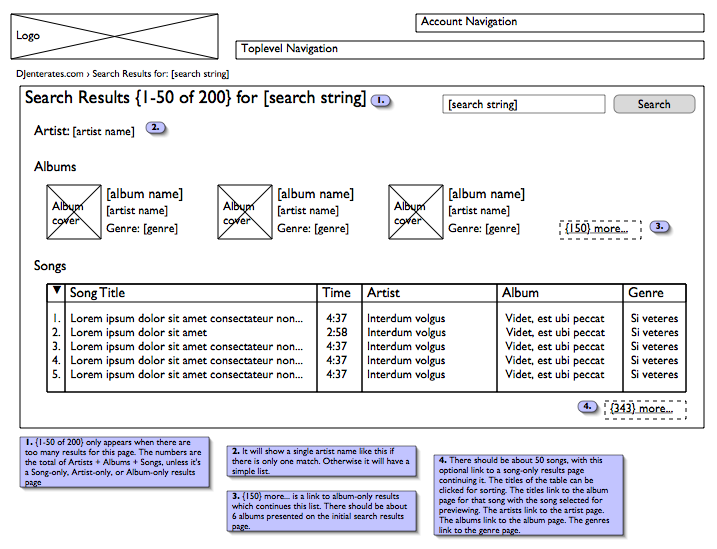The image size is (717, 549).
Task: Open Interdum volgus artist in song row 1
Action: click(406, 319)
